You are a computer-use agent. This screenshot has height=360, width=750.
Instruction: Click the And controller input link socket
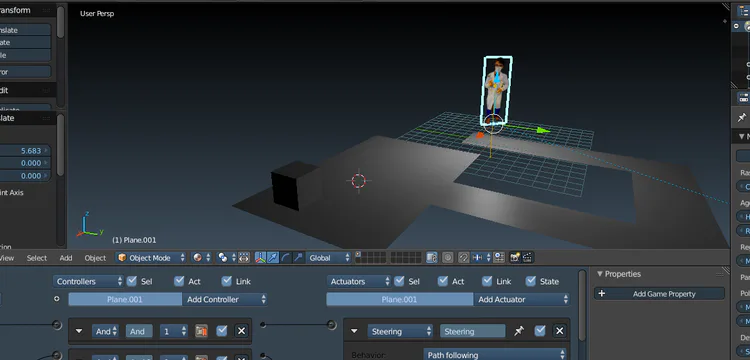[57, 325]
